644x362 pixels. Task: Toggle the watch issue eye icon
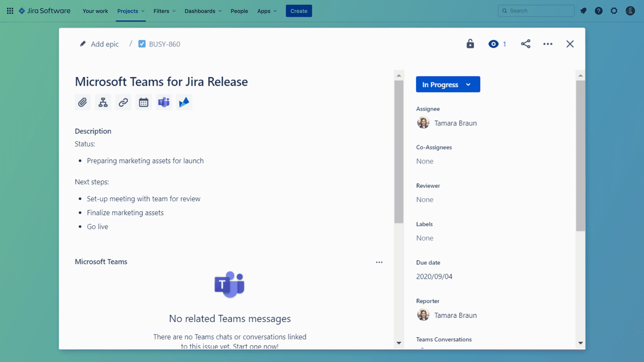tap(493, 44)
